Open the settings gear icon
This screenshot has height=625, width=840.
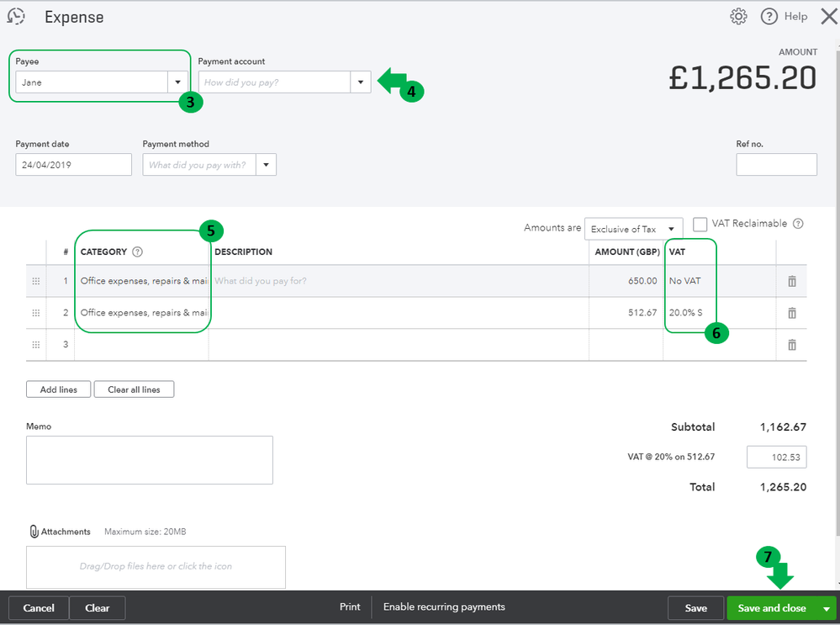pos(738,17)
